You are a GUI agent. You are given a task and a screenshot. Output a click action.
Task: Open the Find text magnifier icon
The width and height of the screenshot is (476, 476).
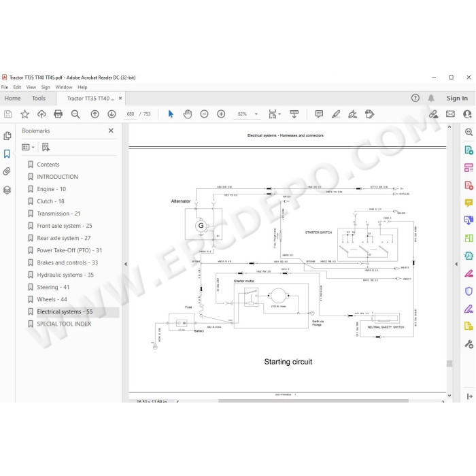pyautogui.click(x=75, y=114)
